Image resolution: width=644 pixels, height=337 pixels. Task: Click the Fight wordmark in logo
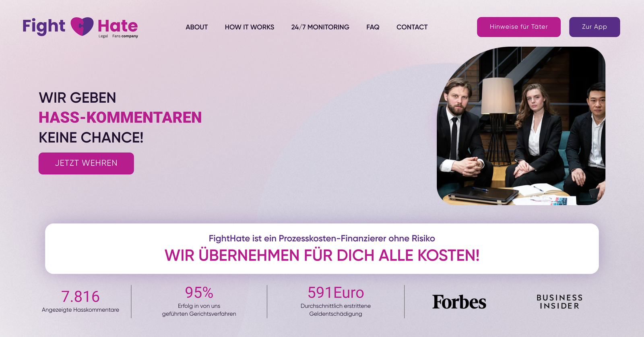click(x=43, y=27)
